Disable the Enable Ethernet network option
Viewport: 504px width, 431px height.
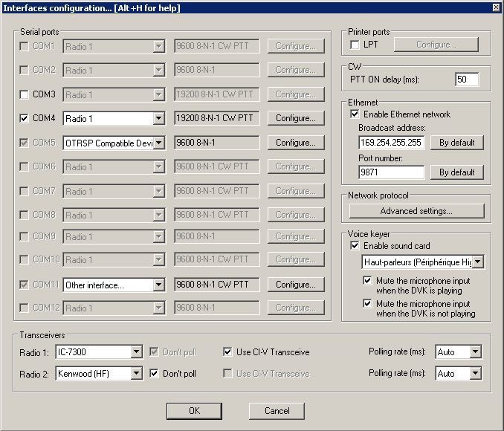tap(355, 114)
